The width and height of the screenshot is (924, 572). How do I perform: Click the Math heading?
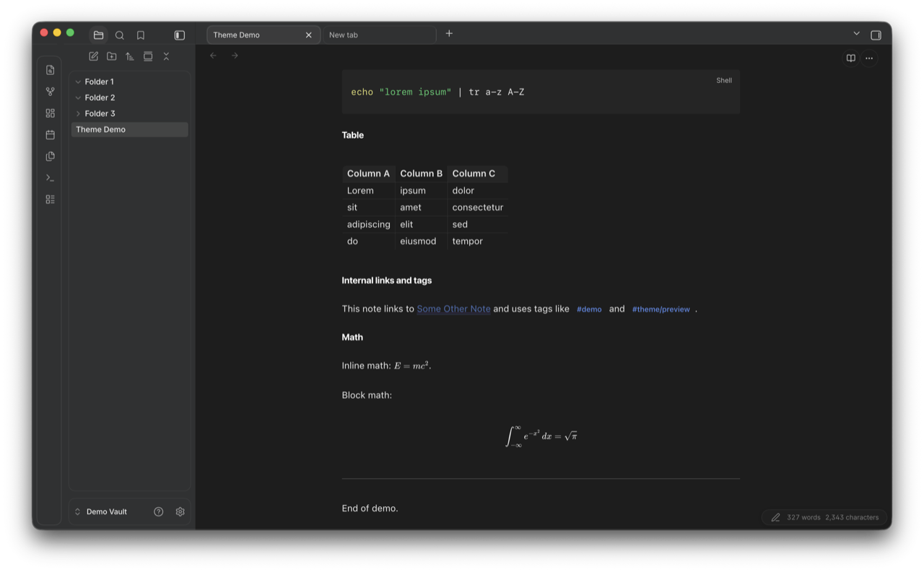click(x=352, y=338)
